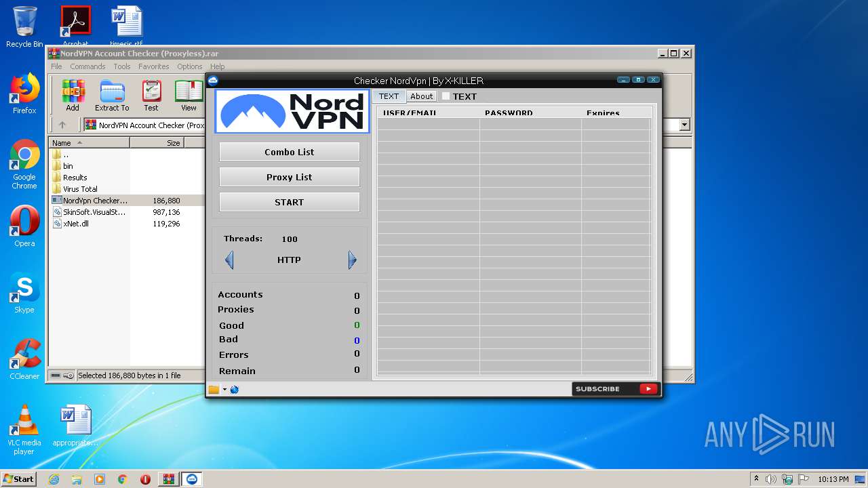Select the Firefox desktop shortcut
The width and height of the screenshot is (868, 488).
pyautogui.click(x=24, y=94)
